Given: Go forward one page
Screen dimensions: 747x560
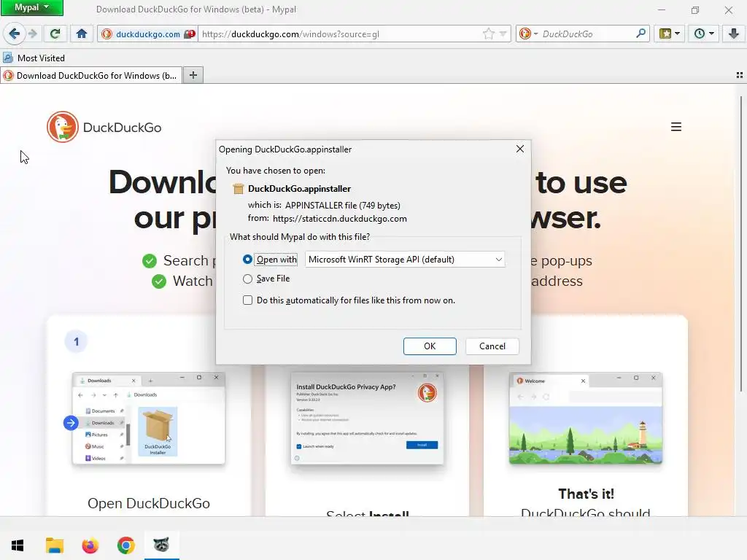Looking at the screenshot, I should click(x=32, y=34).
